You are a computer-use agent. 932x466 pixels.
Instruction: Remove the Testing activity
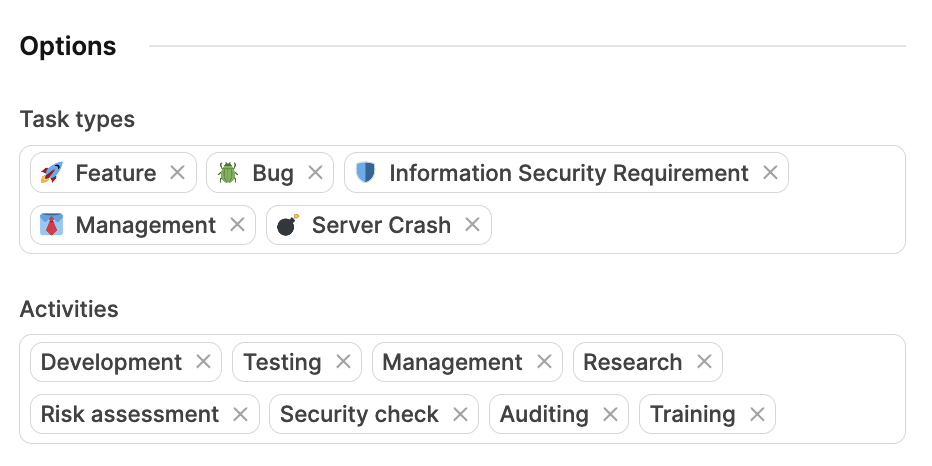pyautogui.click(x=343, y=362)
